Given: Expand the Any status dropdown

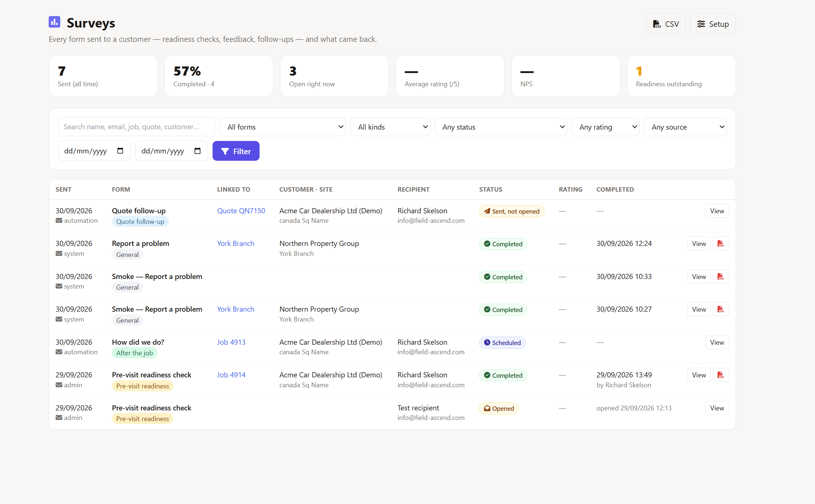Looking at the screenshot, I should [501, 127].
